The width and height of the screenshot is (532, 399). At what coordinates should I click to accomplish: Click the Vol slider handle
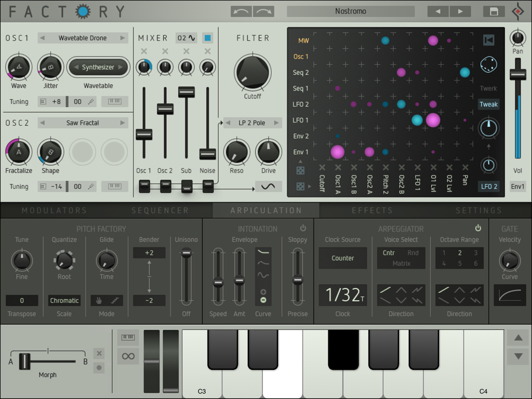(518, 75)
